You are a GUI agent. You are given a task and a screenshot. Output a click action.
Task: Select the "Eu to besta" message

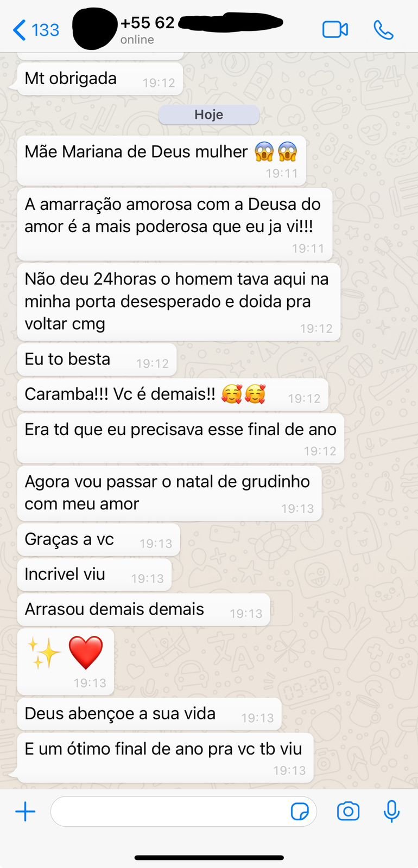point(97,360)
